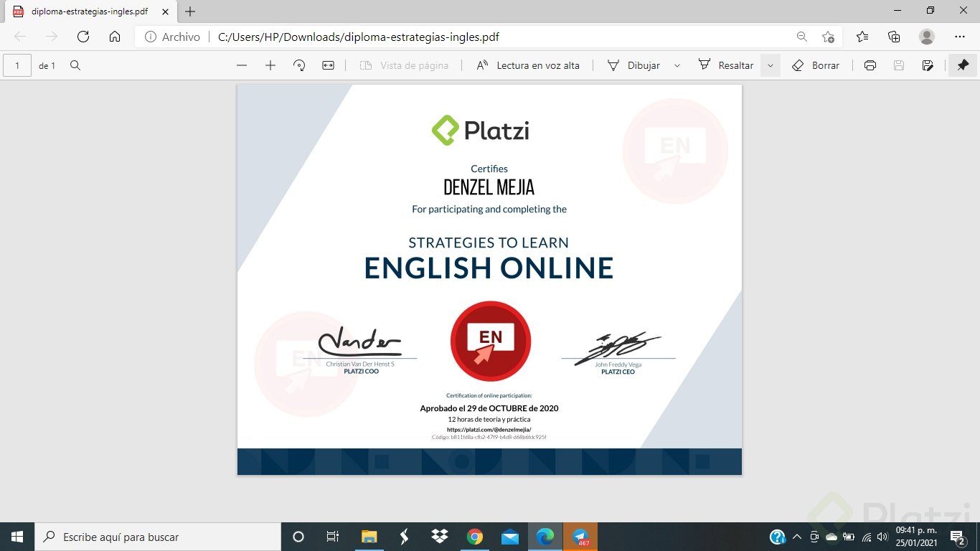Viewport: 980px width, 551px height.
Task: Open the Favorites list
Action: 862,37
